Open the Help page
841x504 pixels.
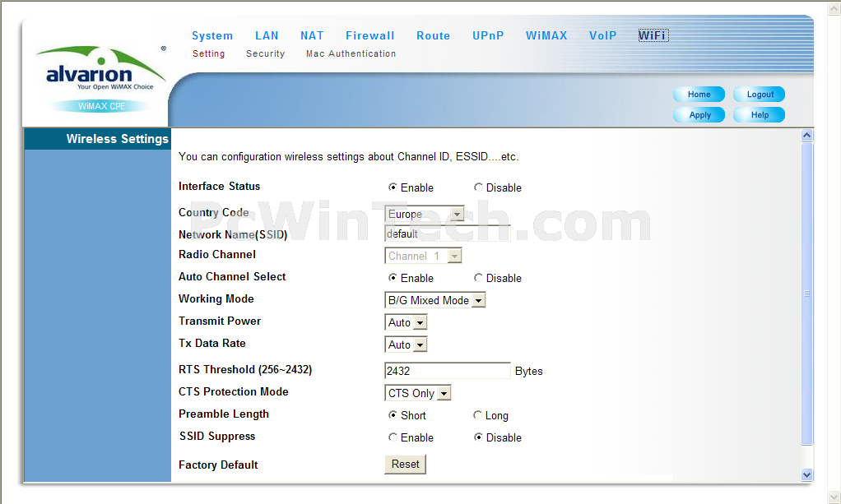tap(760, 115)
